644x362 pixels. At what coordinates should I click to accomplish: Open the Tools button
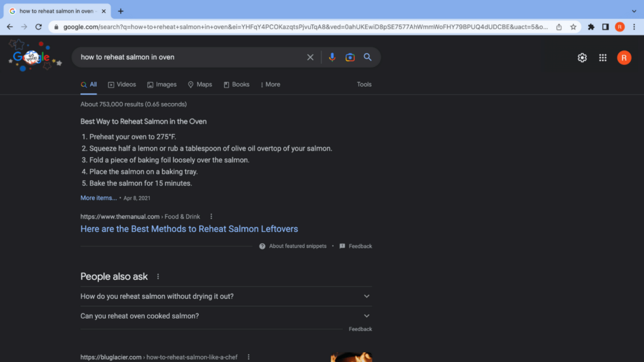[364, 85]
